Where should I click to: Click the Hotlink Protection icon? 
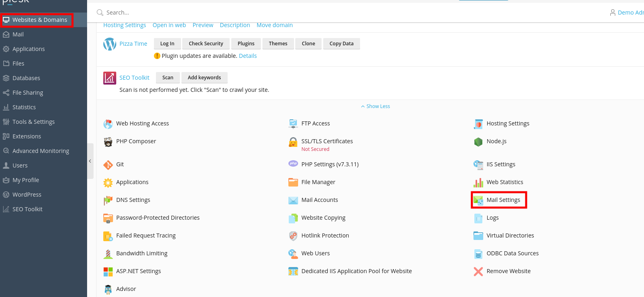pyautogui.click(x=293, y=236)
